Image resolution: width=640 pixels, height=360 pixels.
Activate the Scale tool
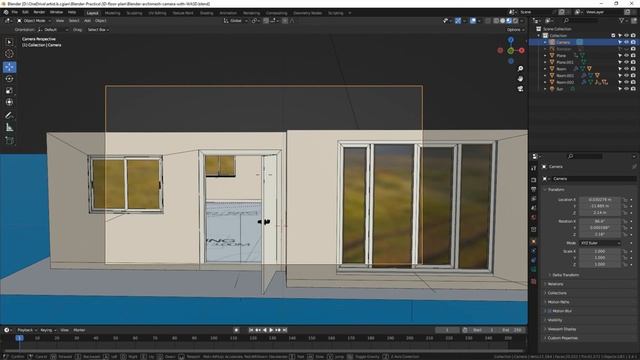pyautogui.click(x=9, y=91)
